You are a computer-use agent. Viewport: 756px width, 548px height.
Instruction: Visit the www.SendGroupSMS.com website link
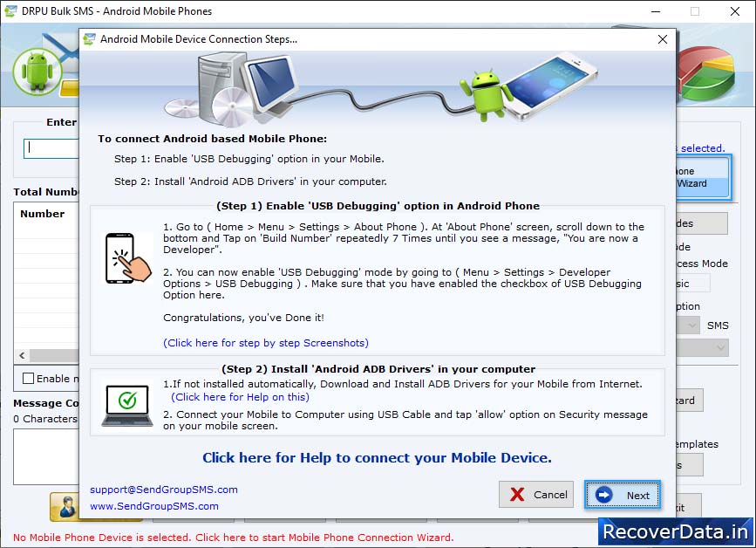[x=154, y=506]
